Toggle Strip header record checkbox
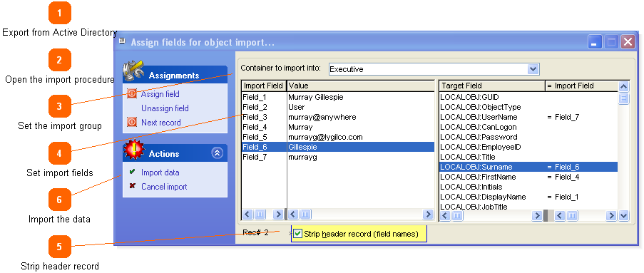This screenshot has height=273, width=644. [298, 234]
